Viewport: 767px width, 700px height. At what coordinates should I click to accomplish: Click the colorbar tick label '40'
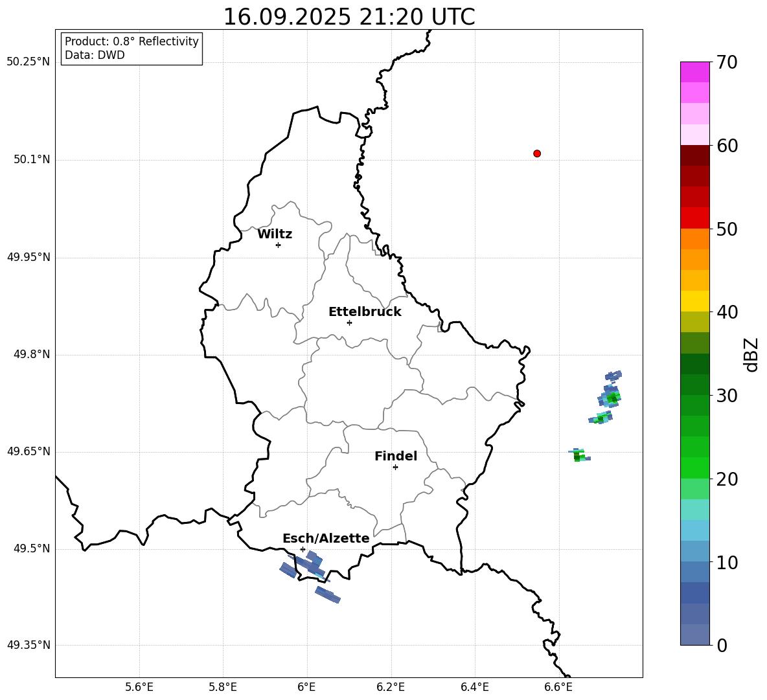[727, 312]
